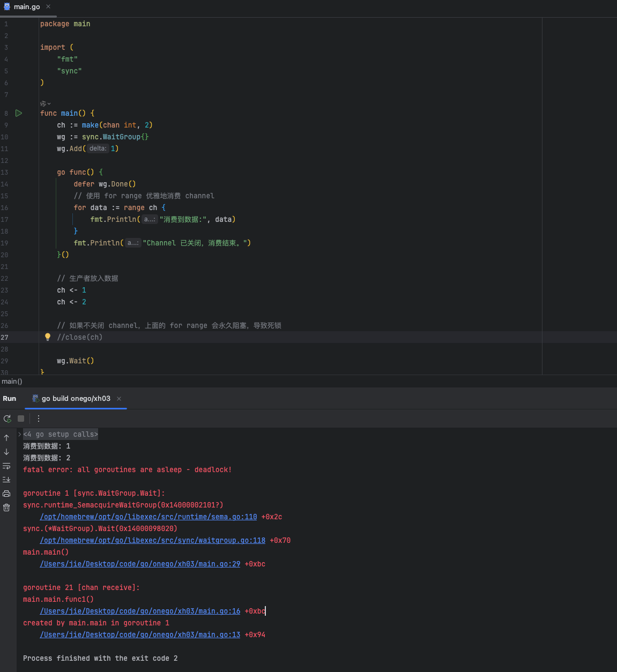Click the Stop process button
This screenshot has height=672, width=617.
pos(21,419)
